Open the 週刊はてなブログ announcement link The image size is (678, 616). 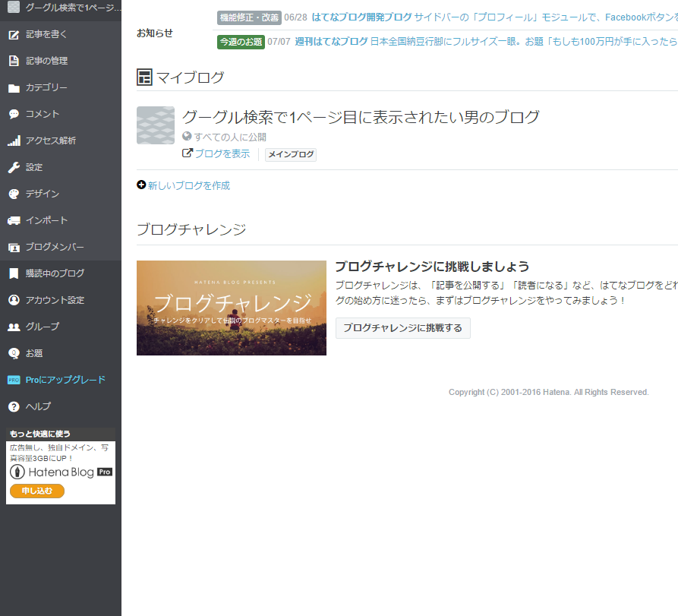[x=331, y=42]
